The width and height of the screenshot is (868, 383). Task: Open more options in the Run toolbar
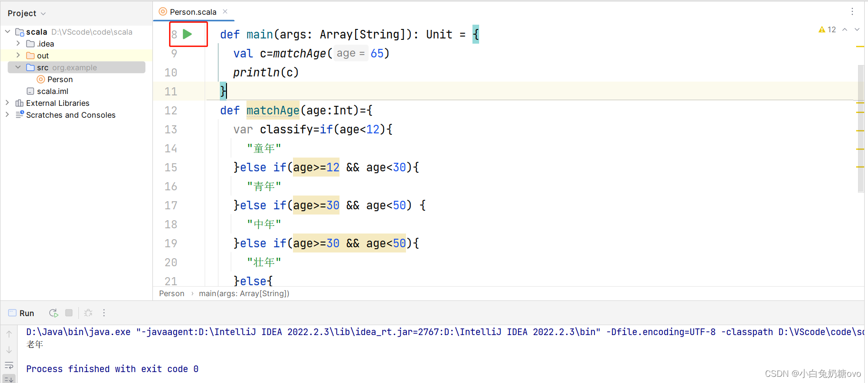(x=104, y=313)
